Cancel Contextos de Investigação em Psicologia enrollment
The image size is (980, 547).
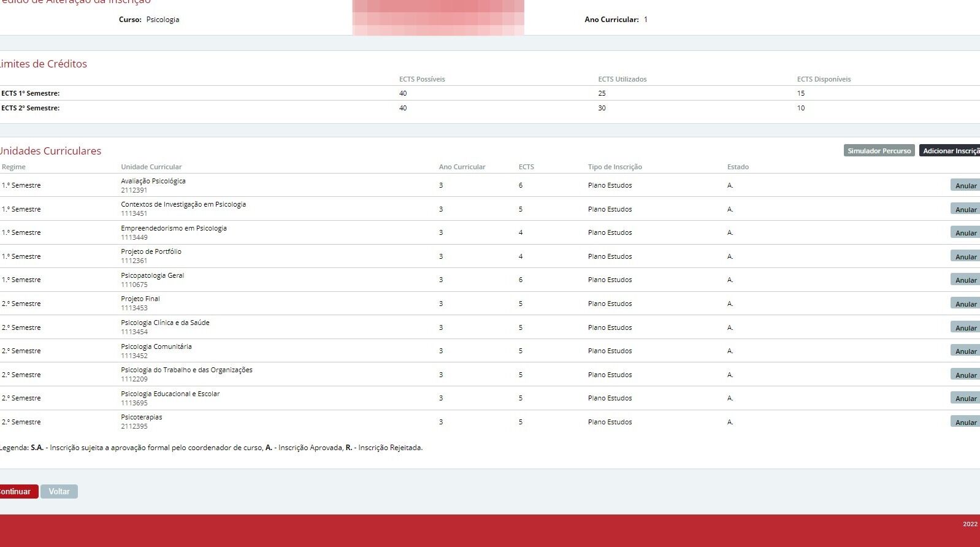click(x=965, y=209)
